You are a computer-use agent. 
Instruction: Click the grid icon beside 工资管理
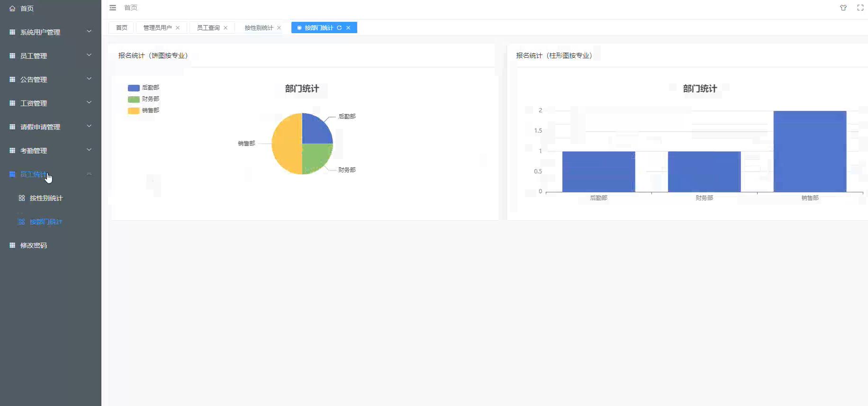(x=12, y=103)
